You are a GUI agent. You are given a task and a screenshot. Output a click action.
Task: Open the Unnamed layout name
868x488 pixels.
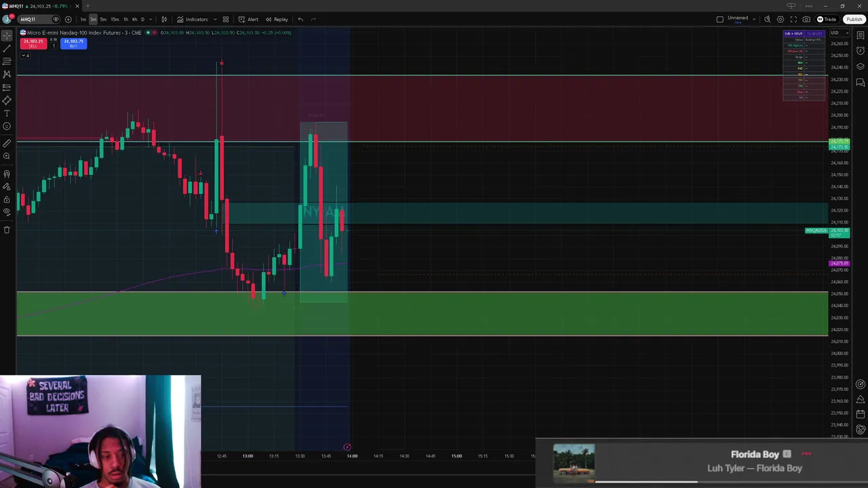(738, 18)
